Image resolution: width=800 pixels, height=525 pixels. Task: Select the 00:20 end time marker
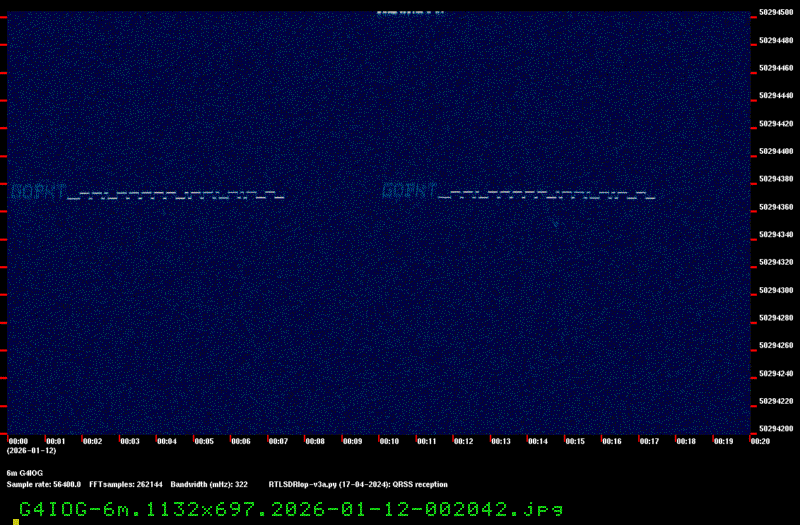[759, 441]
